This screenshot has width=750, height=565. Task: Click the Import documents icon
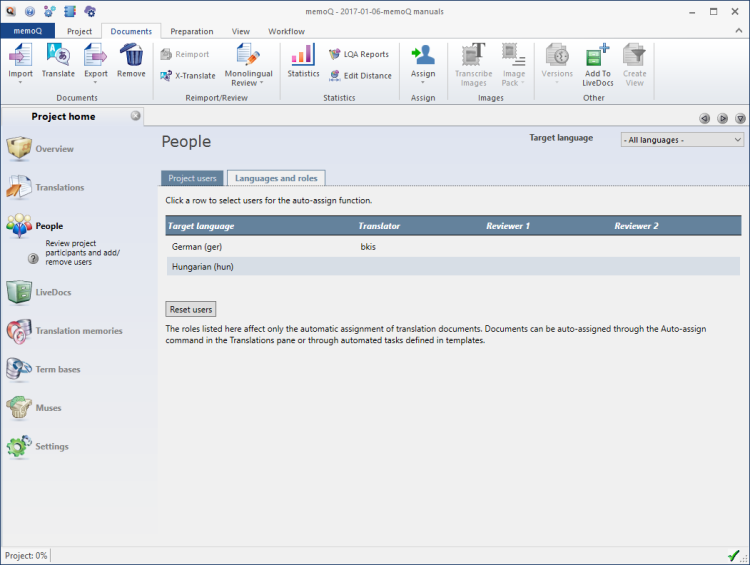tap(20, 55)
